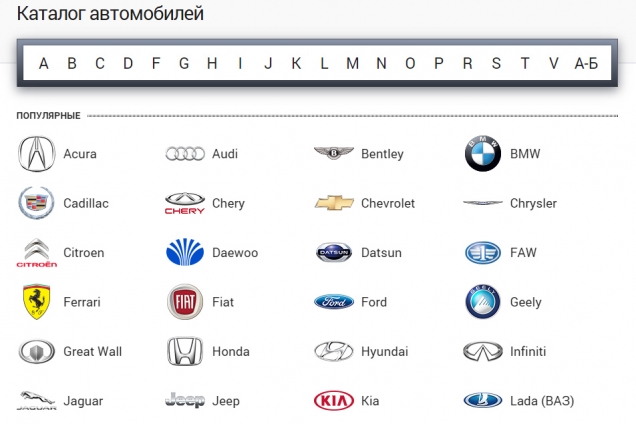The image size is (636, 424).
Task: Click the FAW blue logo
Action: 483,253
